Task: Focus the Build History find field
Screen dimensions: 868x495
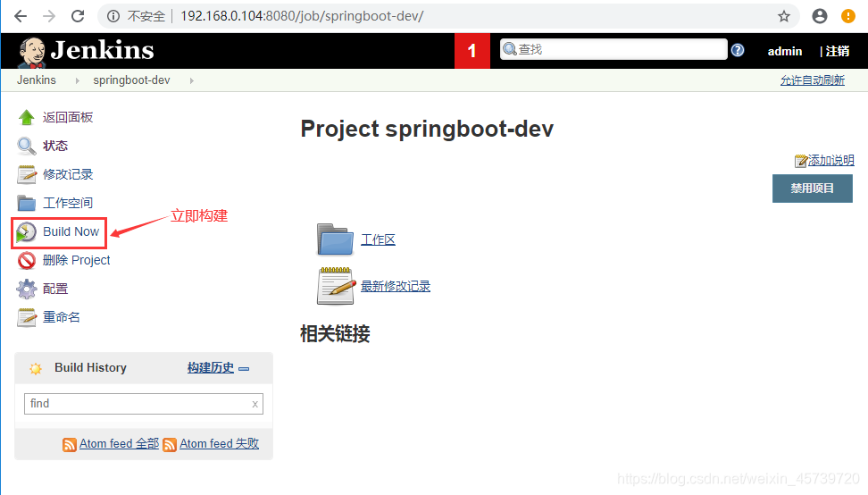Action: (x=144, y=404)
